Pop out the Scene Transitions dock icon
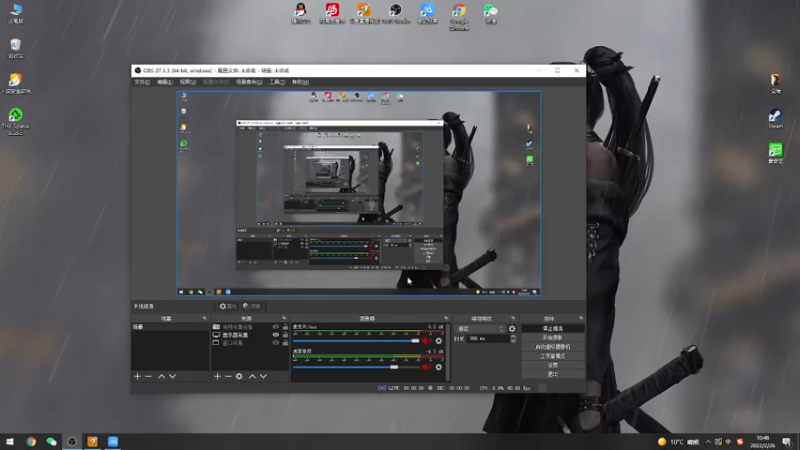Screen dimensions: 800x450 coord(513,318)
